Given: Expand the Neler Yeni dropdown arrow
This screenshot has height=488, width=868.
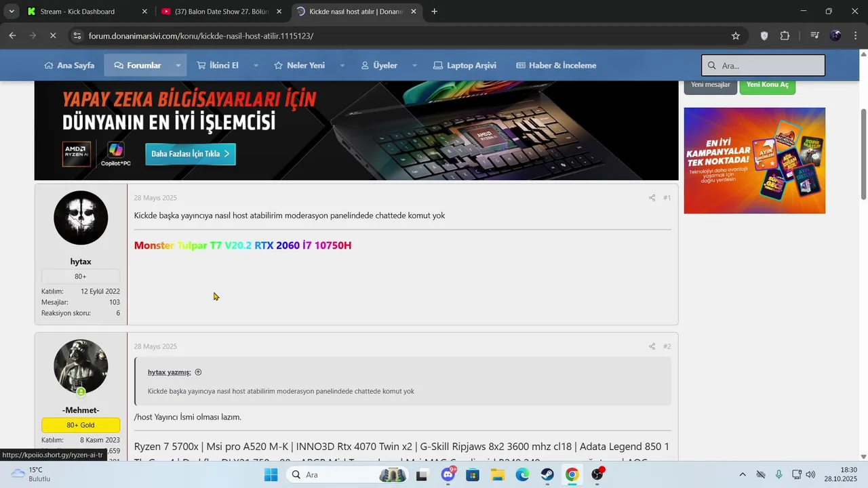Looking at the screenshot, I should [342, 66].
